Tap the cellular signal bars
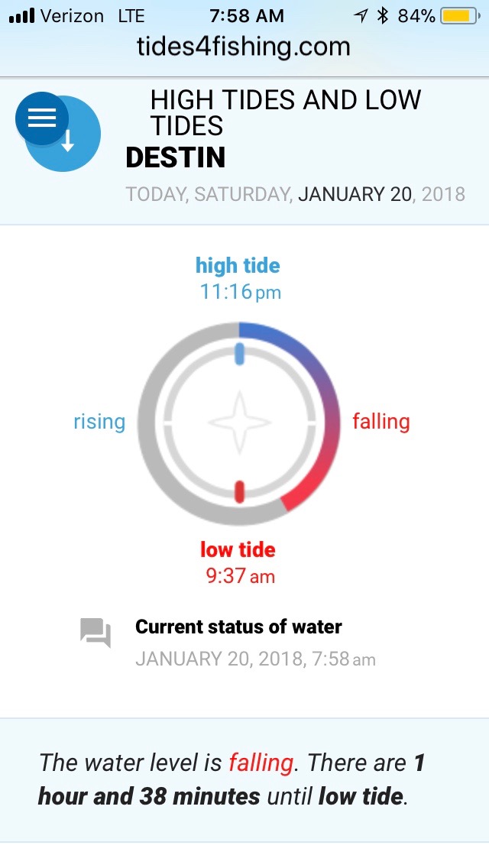This screenshot has height=868, width=489. [21, 16]
